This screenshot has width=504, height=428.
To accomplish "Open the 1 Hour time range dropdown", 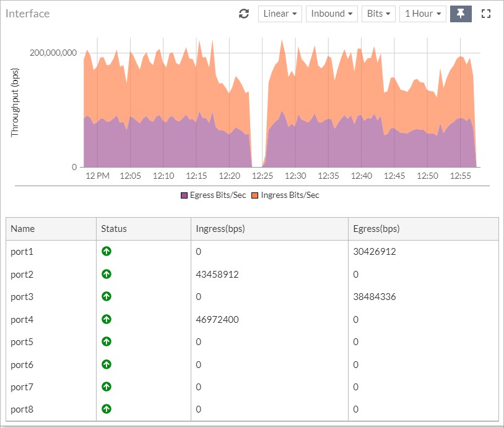I will pyautogui.click(x=422, y=13).
